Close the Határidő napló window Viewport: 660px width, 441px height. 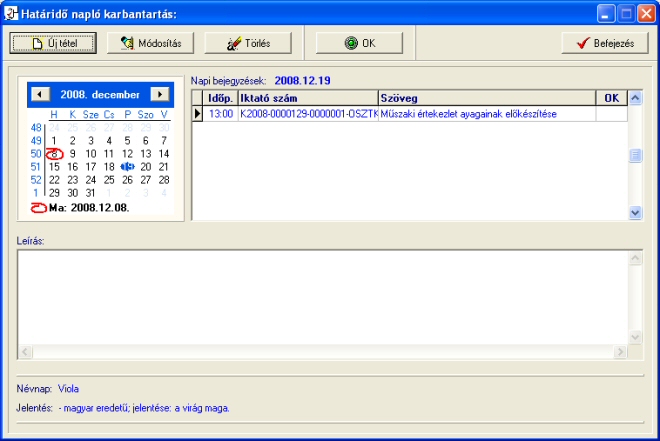(x=646, y=14)
